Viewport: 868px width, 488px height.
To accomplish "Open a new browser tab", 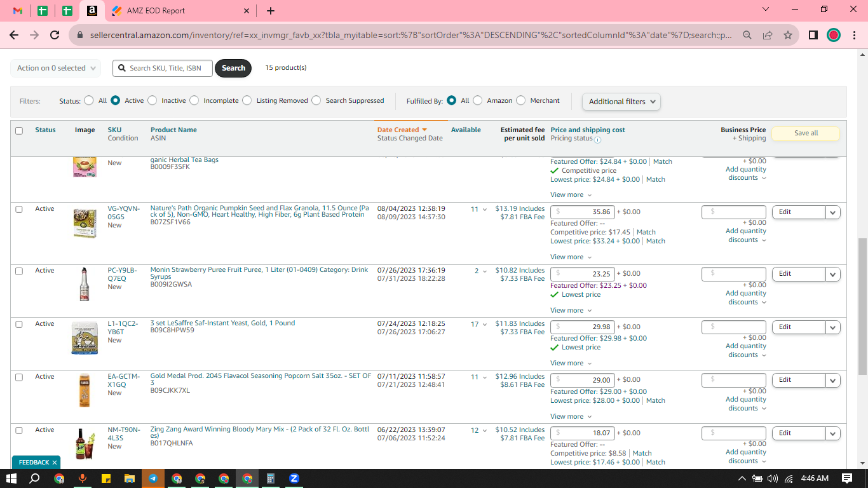I will coord(271,11).
